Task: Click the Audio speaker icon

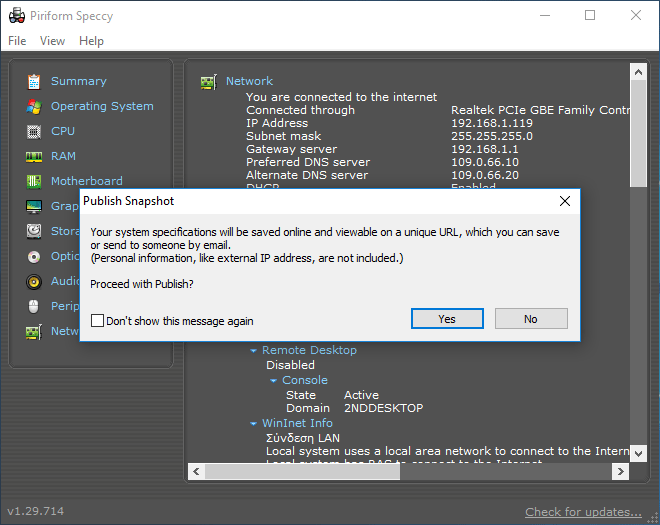Action: pyautogui.click(x=34, y=282)
